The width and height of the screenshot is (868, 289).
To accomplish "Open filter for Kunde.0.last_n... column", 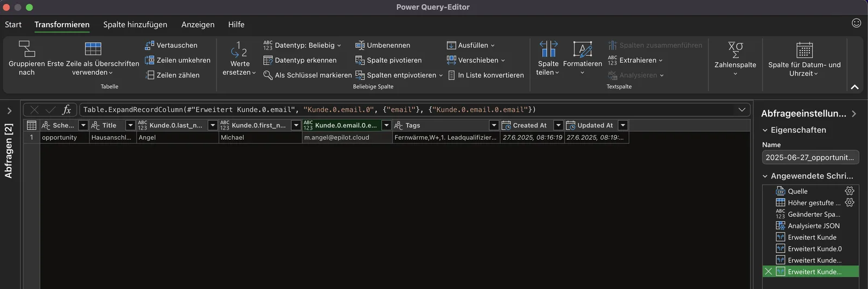I will point(213,125).
